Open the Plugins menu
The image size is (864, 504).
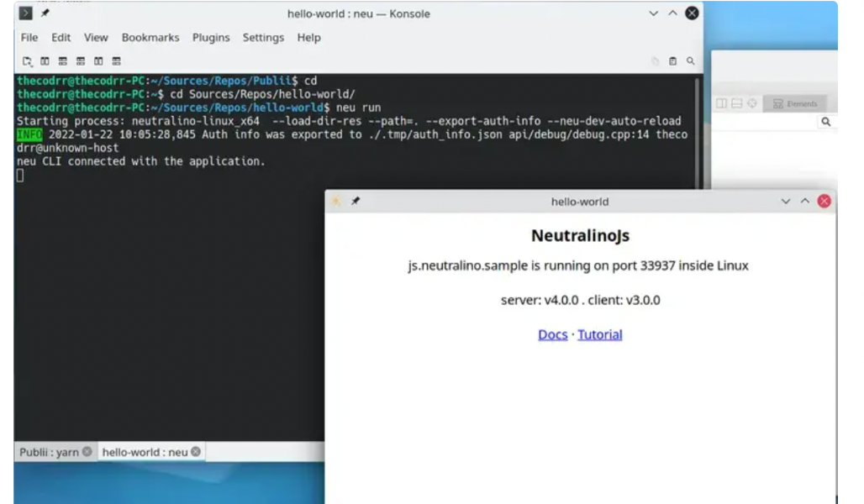coord(211,38)
